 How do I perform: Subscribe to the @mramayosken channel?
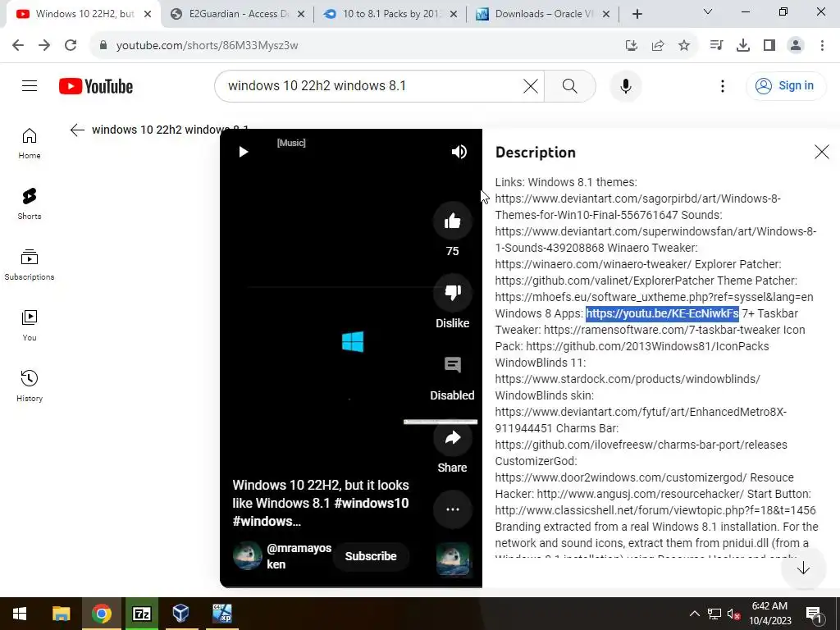point(371,556)
